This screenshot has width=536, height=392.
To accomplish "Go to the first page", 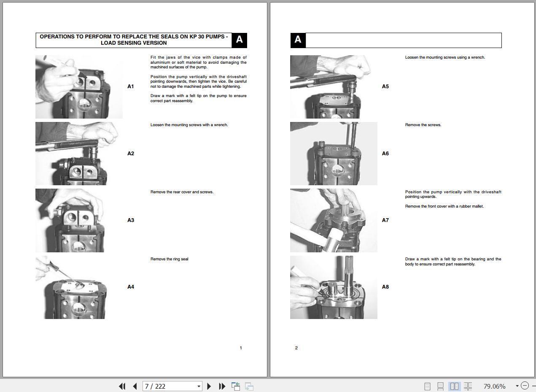I will pyautogui.click(x=122, y=386).
